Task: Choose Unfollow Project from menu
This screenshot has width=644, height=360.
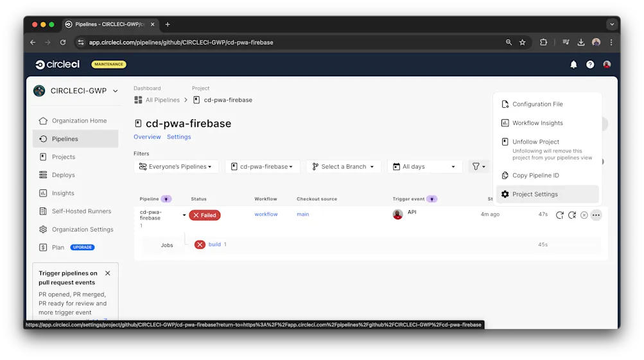Action: (x=548, y=149)
